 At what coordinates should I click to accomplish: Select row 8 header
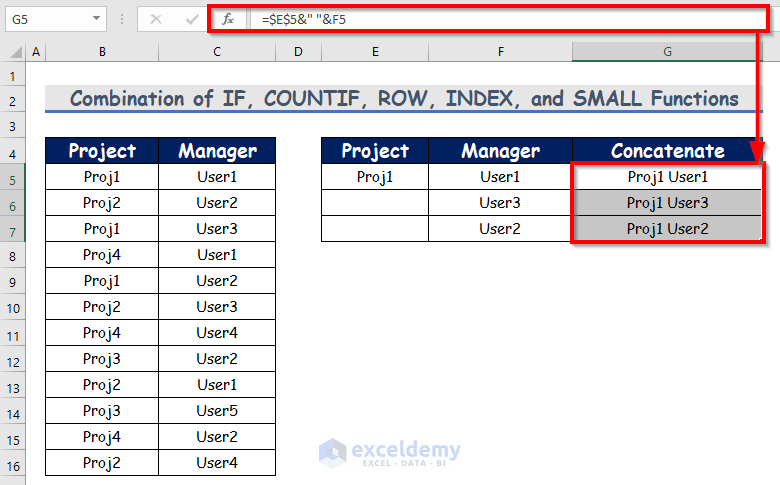[x=12, y=257]
